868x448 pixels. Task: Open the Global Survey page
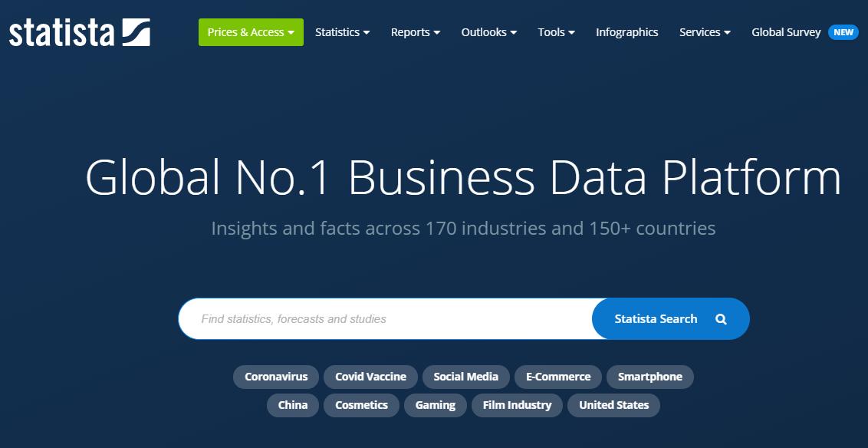point(785,32)
